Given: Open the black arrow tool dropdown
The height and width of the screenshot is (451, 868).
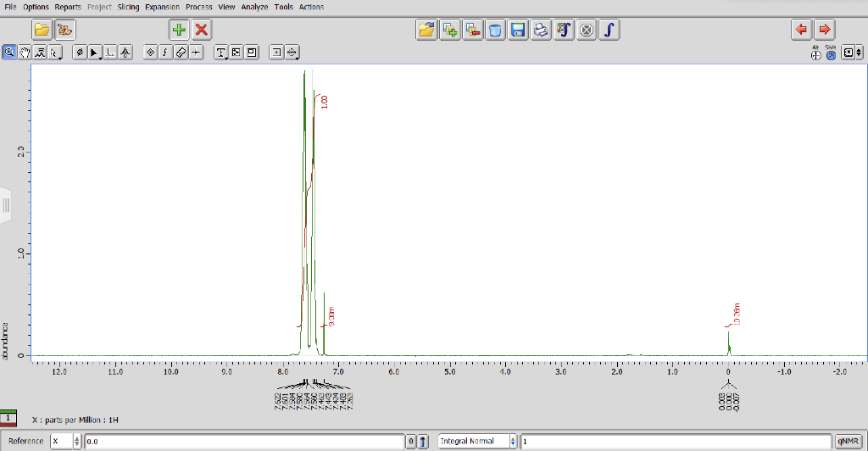Looking at the screenshot, I should (95, 53).
